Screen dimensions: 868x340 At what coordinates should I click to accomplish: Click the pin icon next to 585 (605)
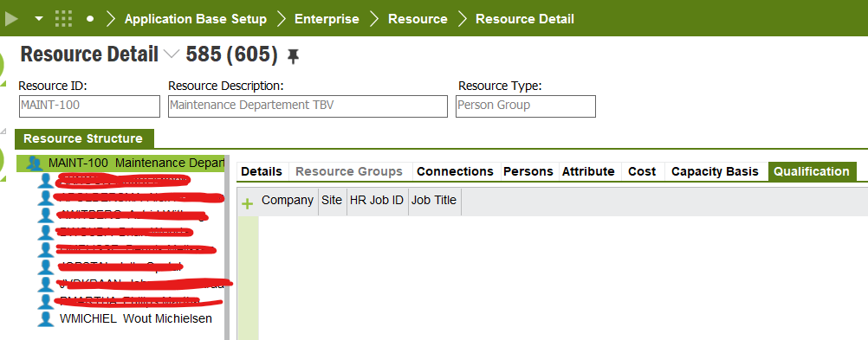[293, 56]
